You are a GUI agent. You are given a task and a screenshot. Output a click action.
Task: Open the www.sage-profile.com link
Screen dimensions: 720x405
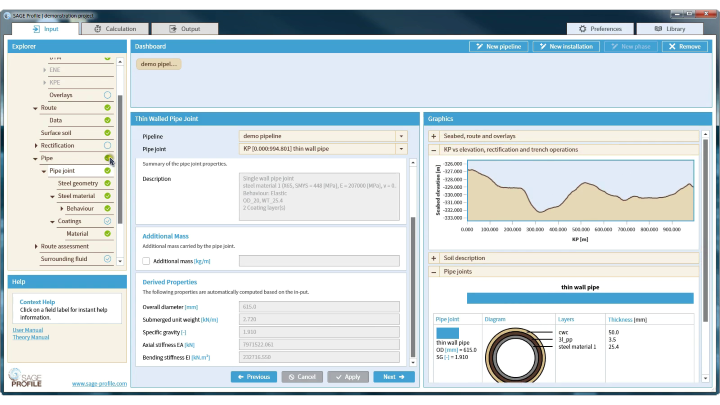pyautogui.click(x=99, y=384)
